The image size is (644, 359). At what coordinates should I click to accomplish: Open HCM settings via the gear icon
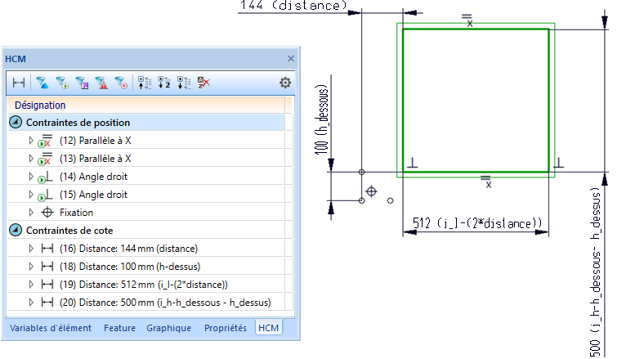point(284,82)
